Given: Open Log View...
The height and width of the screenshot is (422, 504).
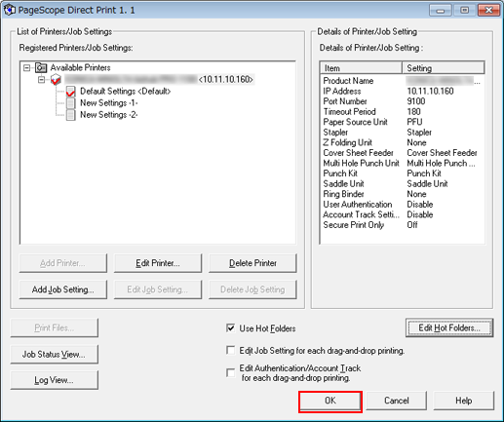Looking at the screenshot, I should [x=54, y=380].
